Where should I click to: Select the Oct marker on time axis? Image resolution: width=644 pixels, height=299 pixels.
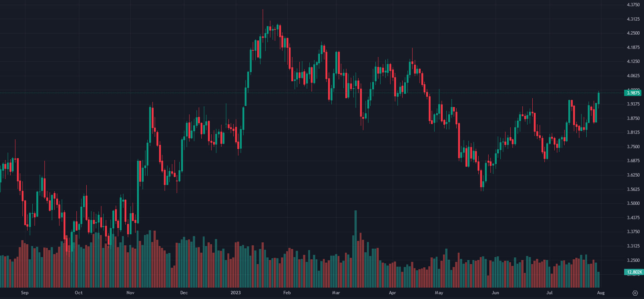(79, 293)
